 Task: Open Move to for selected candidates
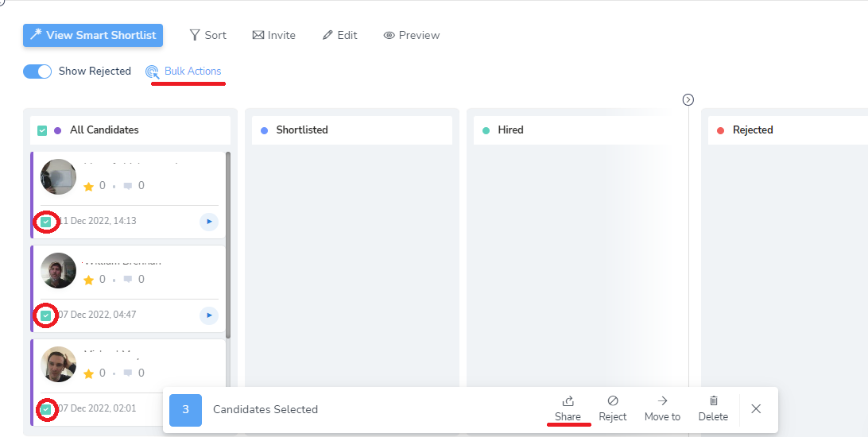point(662,408)
